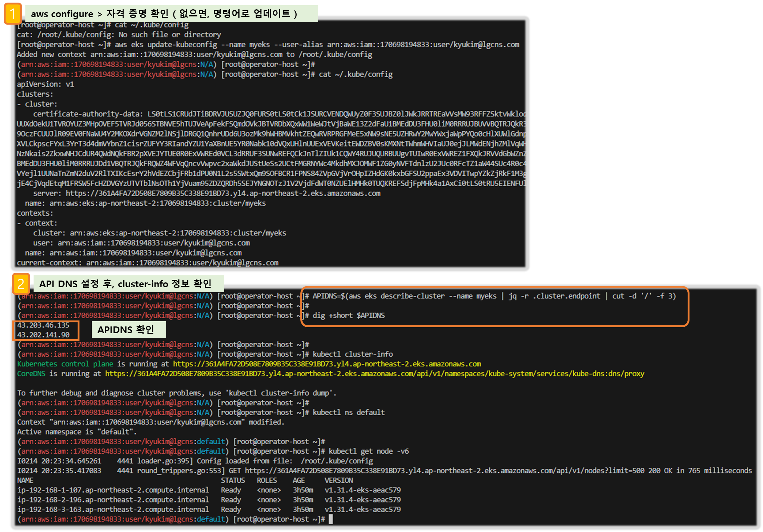Click the orange step number 1 badge
Screen dimensions: 763x532
13,14
